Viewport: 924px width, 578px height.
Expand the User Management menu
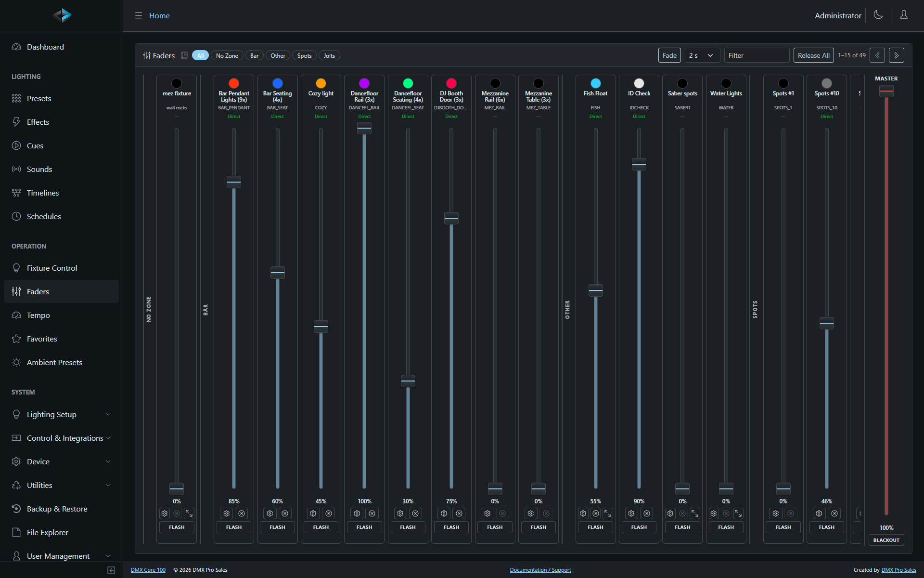[x=61, y=556]
